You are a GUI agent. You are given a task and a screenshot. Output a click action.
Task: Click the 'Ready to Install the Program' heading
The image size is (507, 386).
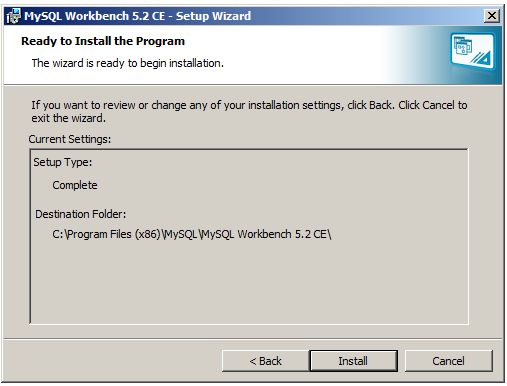pos(103,41)
